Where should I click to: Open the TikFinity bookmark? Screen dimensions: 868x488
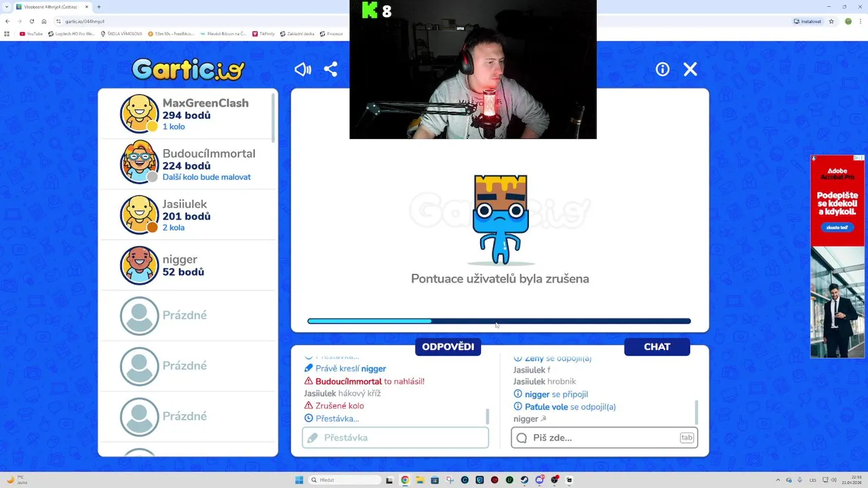(x=263, y=33)
